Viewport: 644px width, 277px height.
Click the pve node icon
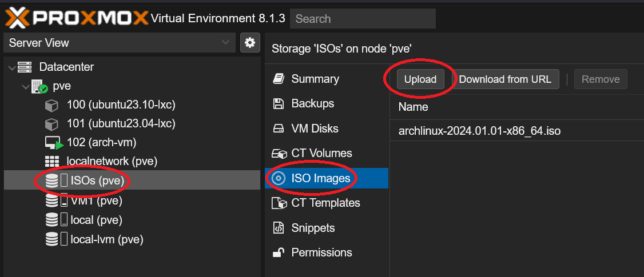40,86
